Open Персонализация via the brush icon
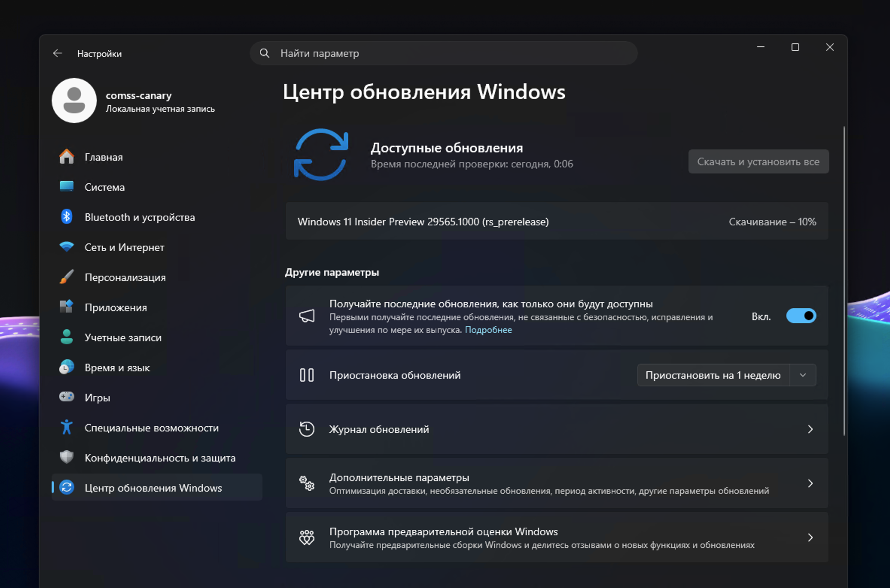This screenshot has height=588, width=890. [x=66, y=277]
